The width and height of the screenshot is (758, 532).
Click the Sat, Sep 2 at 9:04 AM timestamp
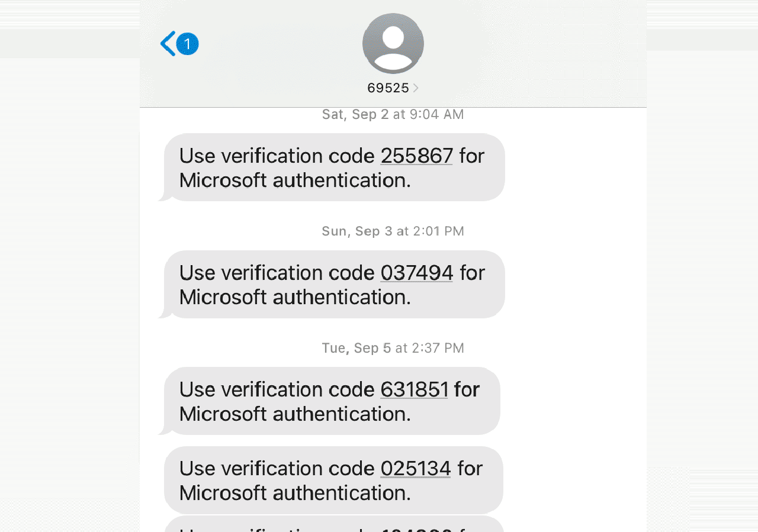tap(393, 114)
